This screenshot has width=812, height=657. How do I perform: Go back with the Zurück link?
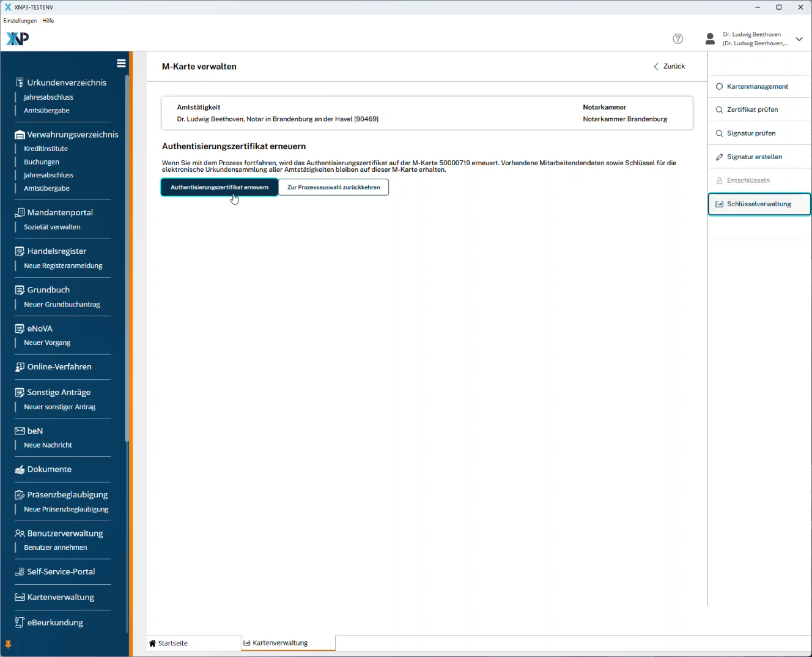(670, 66)
